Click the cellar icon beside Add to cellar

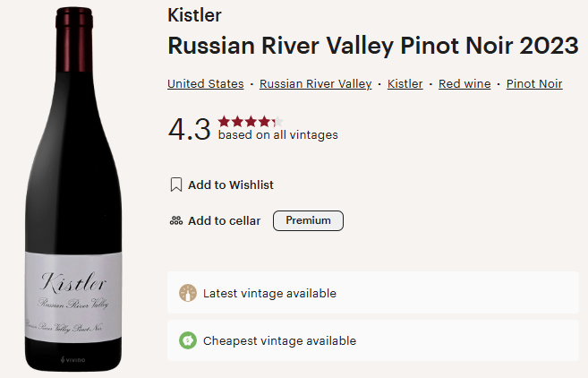point(176,221)
